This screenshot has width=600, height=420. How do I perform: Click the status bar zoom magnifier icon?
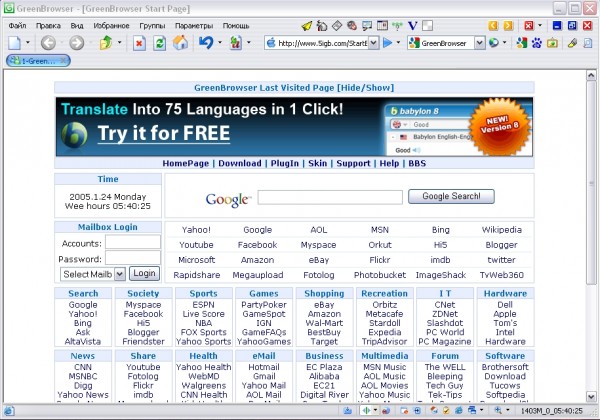498,410
